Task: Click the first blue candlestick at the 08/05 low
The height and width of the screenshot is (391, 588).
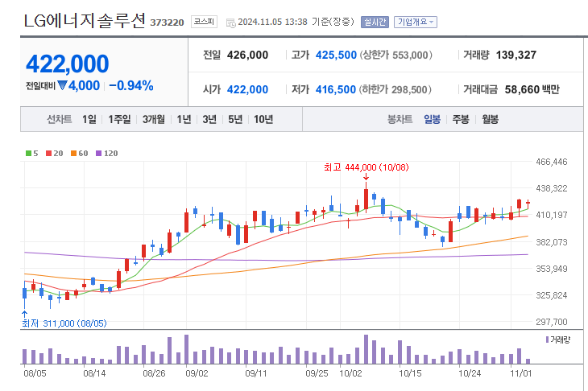Action: click(x=24, y=294)
